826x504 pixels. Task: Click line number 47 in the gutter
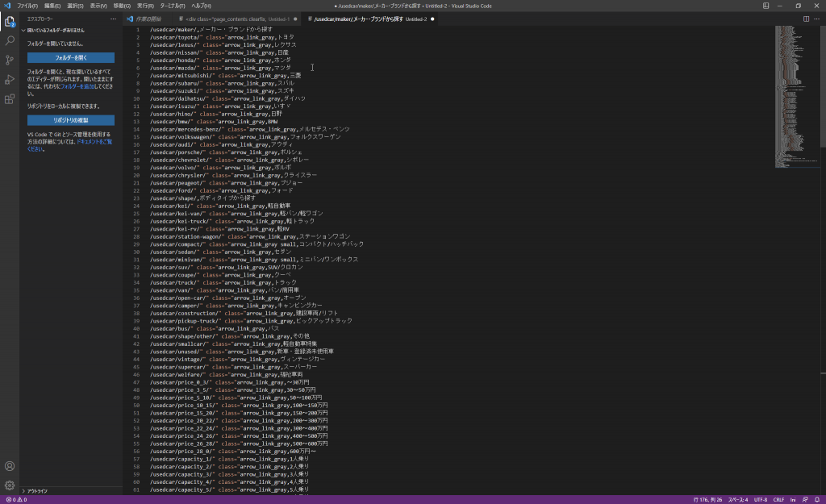tap(136, 382)
